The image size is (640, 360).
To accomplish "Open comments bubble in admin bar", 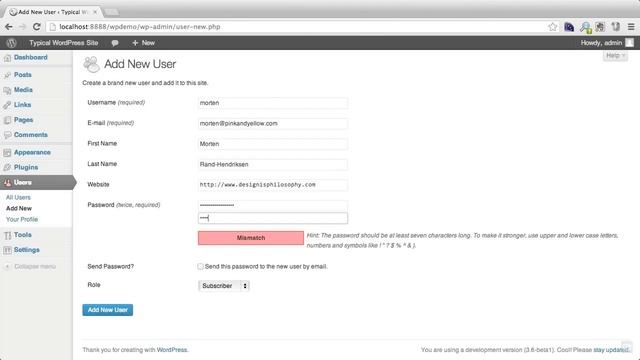I will tap(115, 43).
